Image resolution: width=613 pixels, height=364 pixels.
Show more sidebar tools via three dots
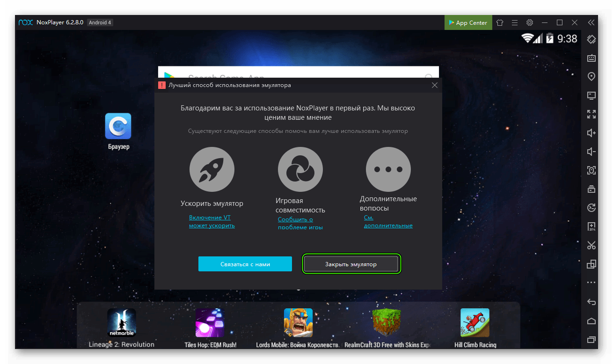click(591, 283)
